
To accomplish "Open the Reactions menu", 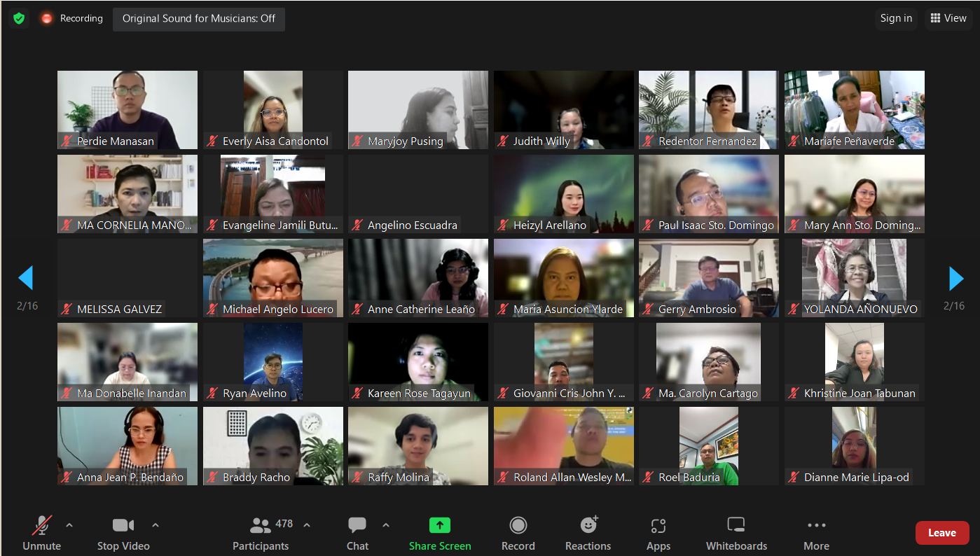I will [588, 534].
